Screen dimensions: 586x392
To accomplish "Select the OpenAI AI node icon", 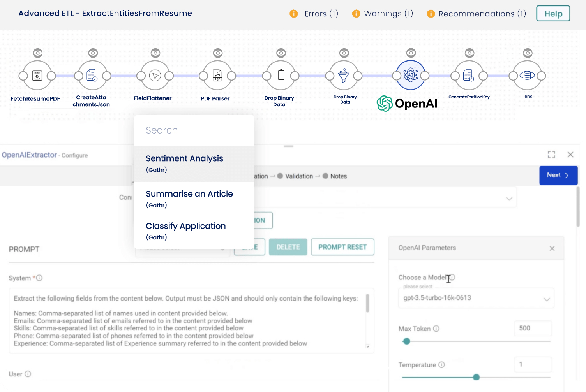I will 411,75.
